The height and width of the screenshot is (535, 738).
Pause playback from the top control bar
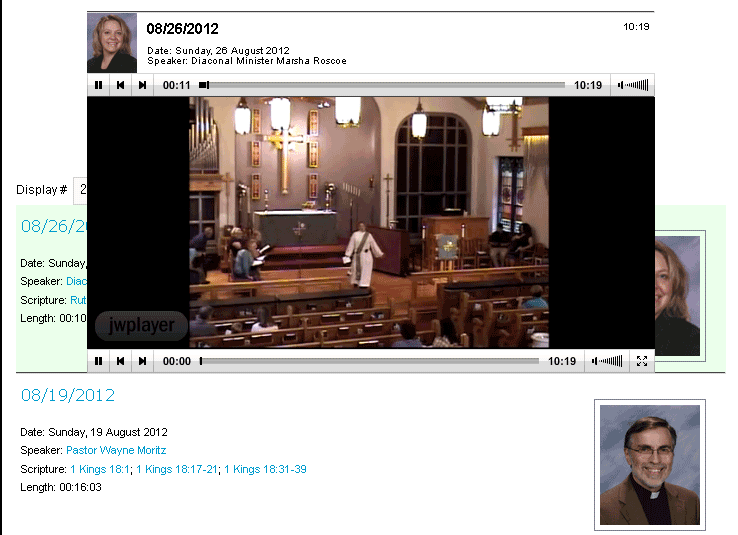pos(98,85)
